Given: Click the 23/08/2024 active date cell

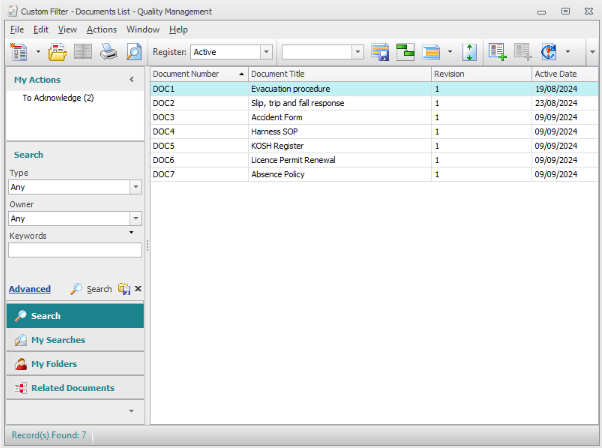Looking at the screenshot, I should click(x=565, y=103).
